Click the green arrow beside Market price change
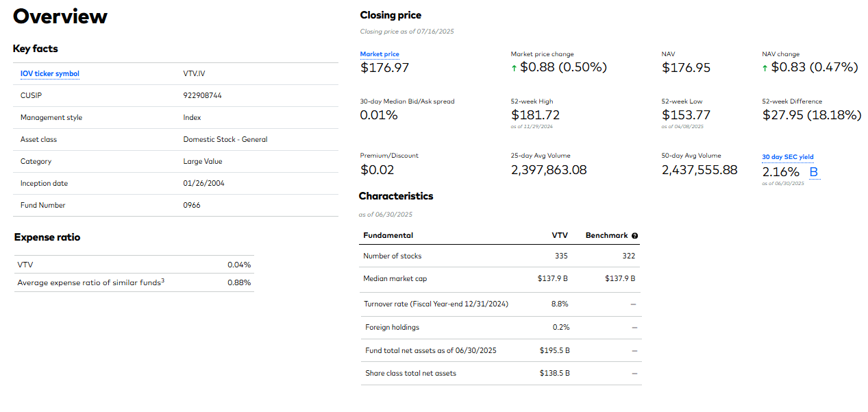 click(x=514, y=67)
